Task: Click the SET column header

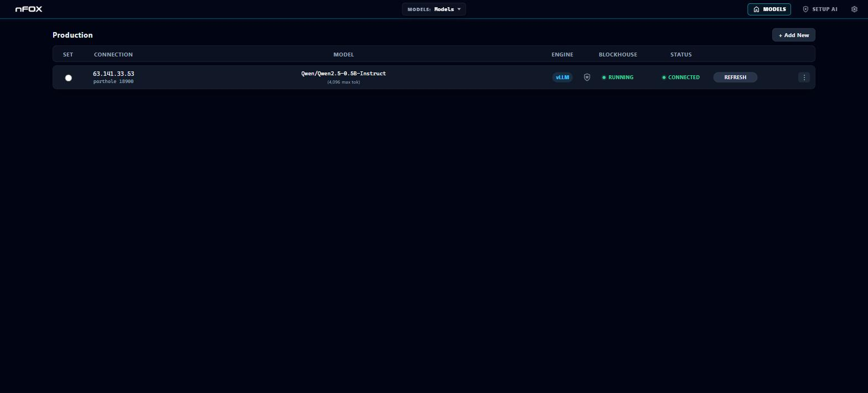Action: tap(68, 54)
